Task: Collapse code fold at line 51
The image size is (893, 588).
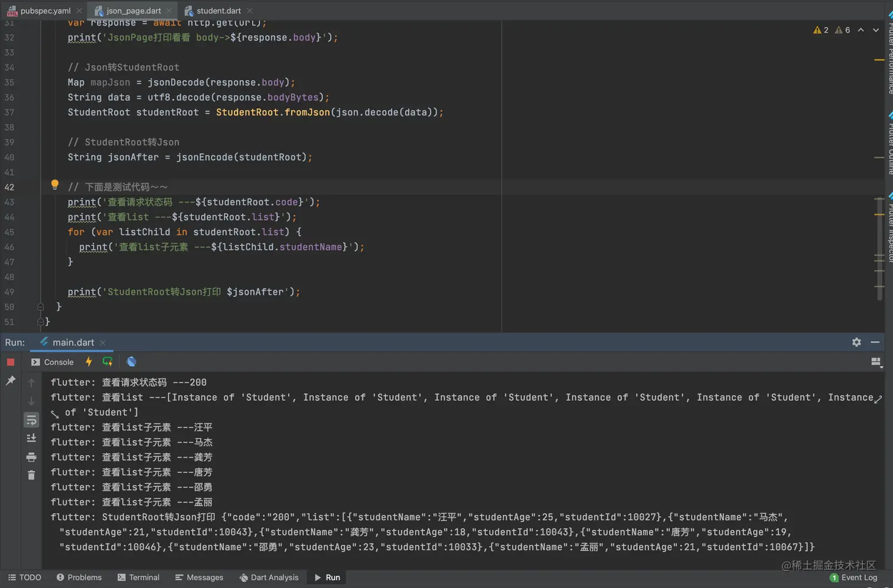Action: (41, 322)
